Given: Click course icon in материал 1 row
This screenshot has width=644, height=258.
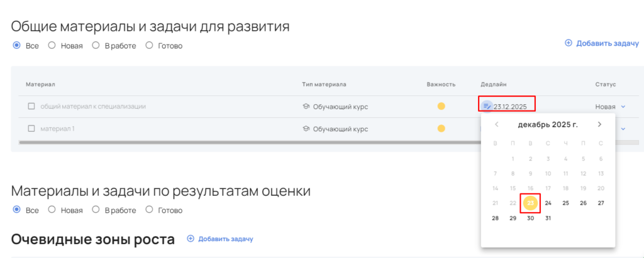Looking at the screenshot, I should [306, 129].
